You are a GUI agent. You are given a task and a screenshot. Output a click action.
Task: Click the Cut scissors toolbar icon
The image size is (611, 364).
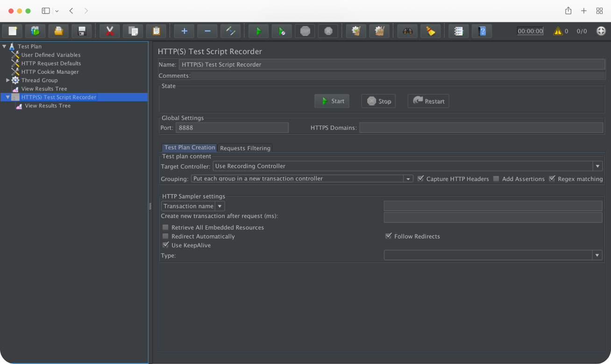point(110,31)
